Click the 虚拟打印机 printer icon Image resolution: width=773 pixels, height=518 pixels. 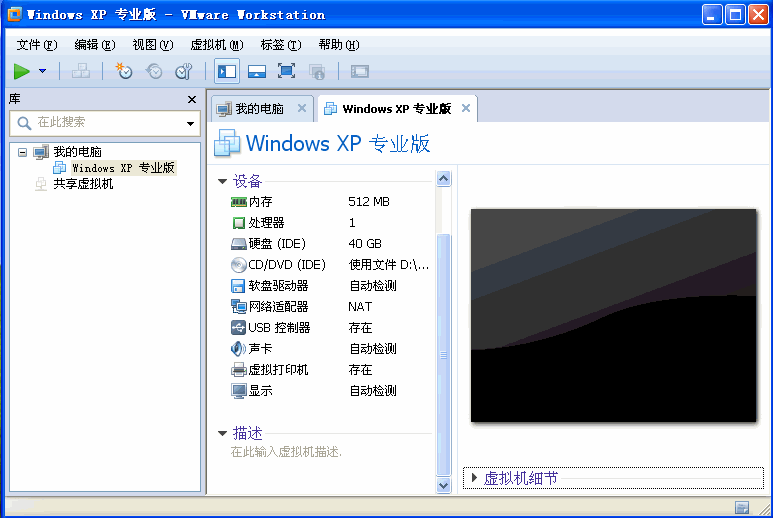point(239,370)
